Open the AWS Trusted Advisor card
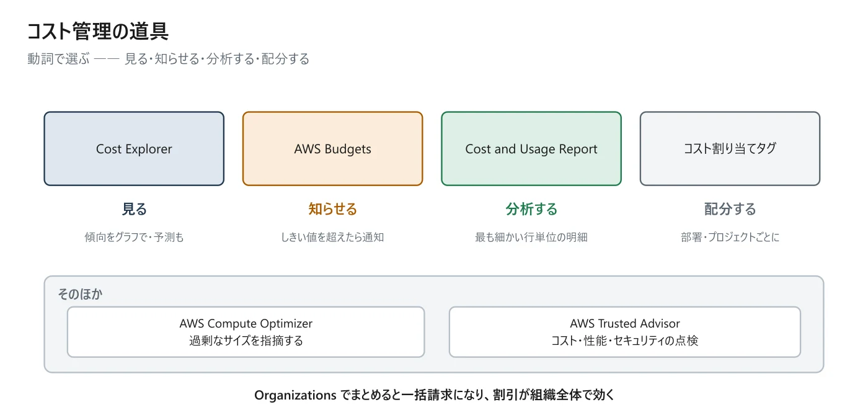868x415 pixels. 625,332
